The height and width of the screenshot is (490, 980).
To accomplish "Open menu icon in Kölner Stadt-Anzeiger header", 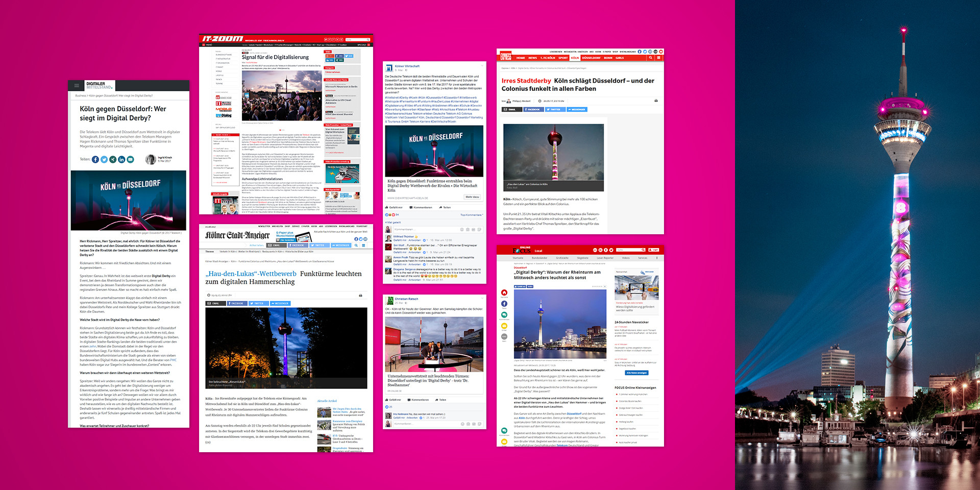I will 364,246.
